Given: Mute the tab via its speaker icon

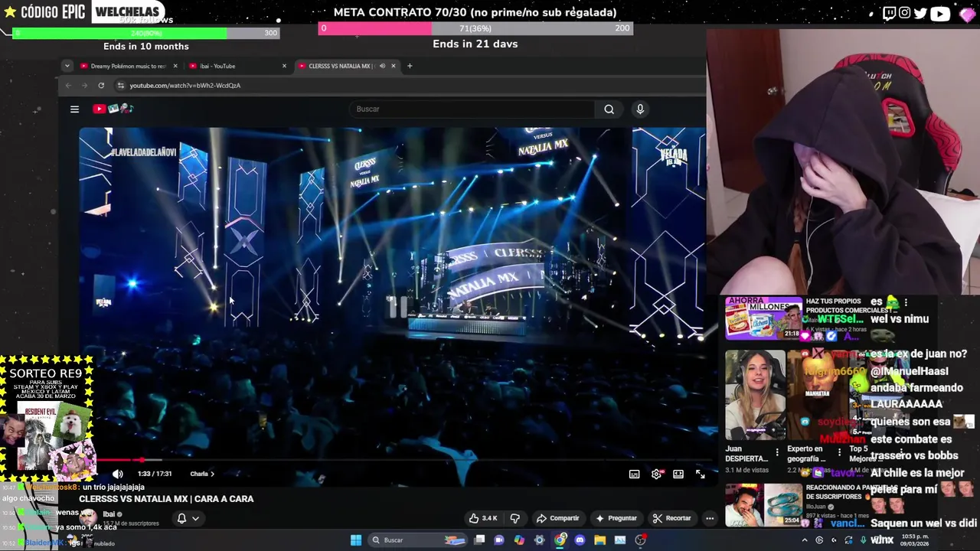Looking at the screenshot, I should (x=382, y=66).
